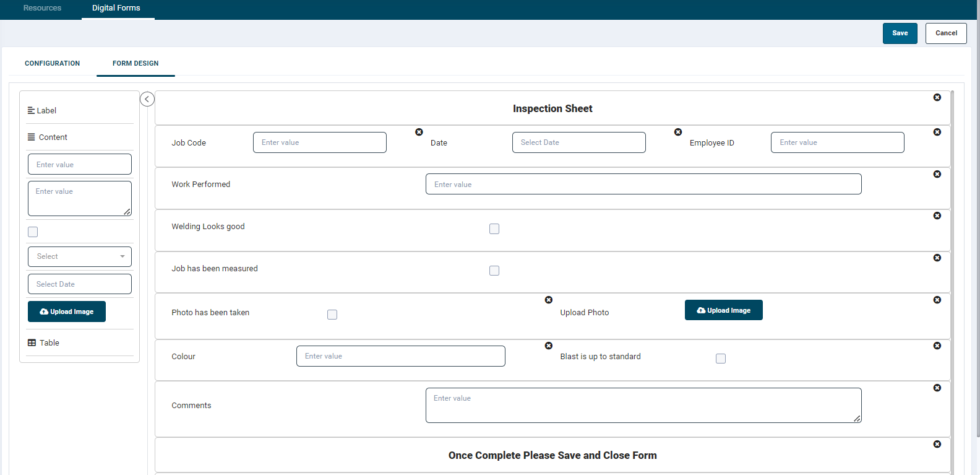Delete the Job Code field
This screenshot has height=475, width=980.
419,132
